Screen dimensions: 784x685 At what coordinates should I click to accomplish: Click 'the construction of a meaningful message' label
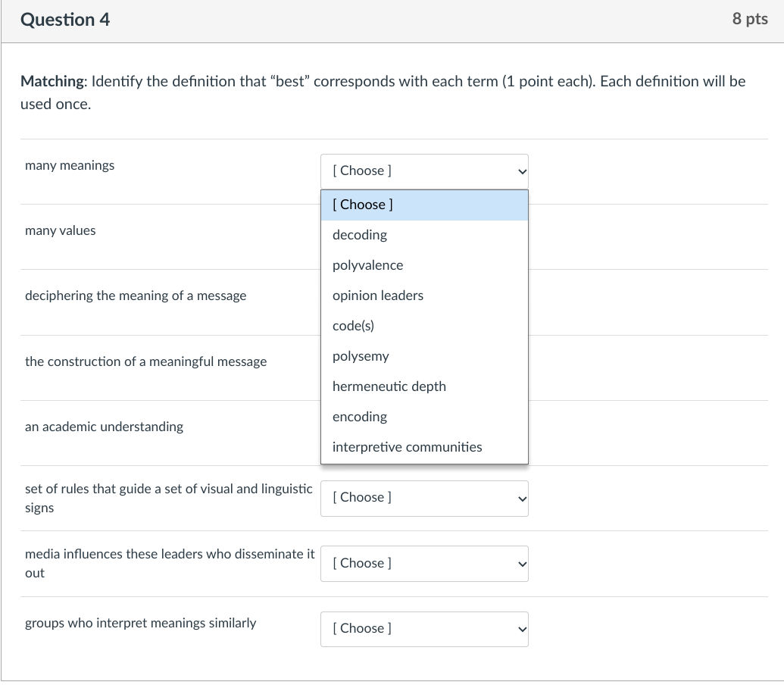click(145, 362)
